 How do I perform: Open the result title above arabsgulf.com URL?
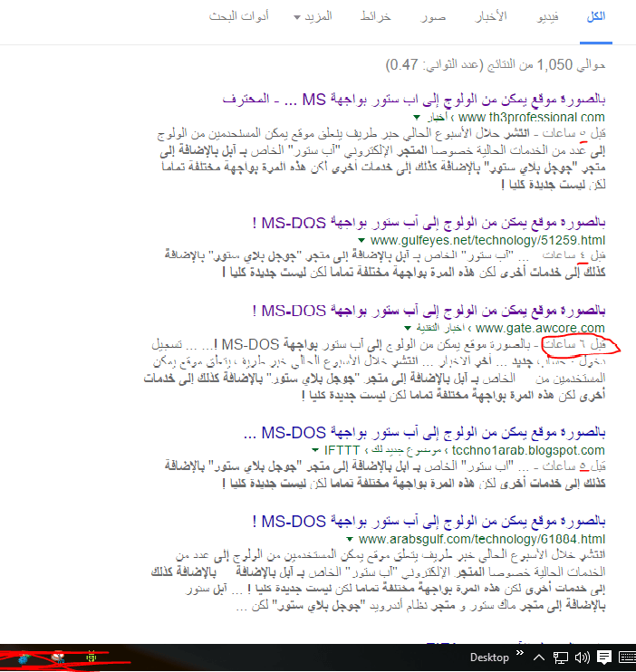[429, 522]
